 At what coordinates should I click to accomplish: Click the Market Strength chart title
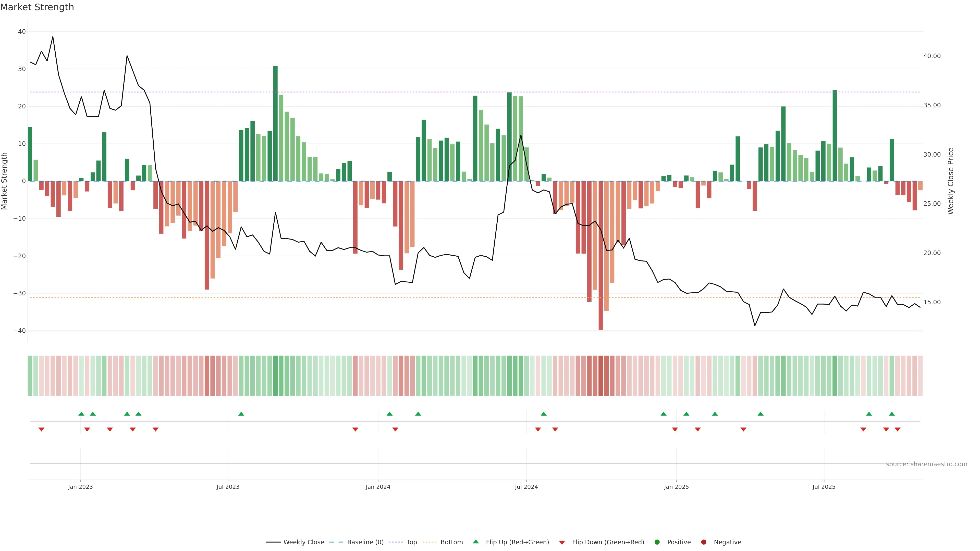point(37,7)
